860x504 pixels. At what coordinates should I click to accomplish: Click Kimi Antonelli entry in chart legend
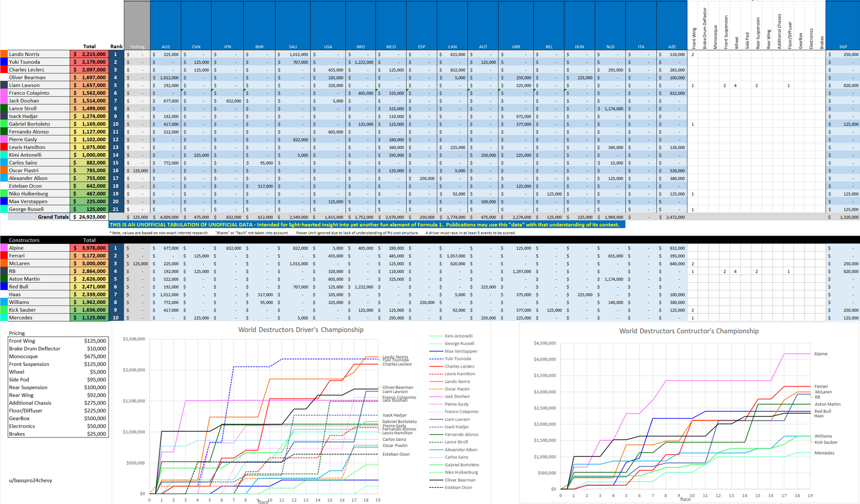pyautogui.click(x=458, y=336)
